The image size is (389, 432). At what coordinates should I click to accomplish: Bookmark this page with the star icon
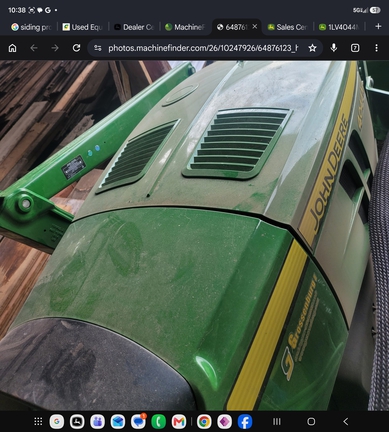[x=312, y=48]
